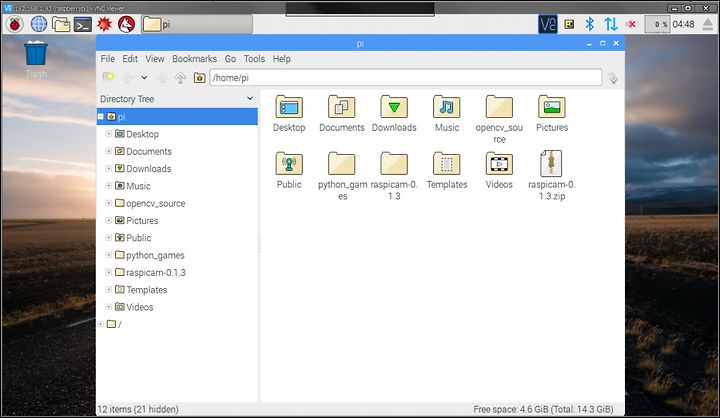Viewport: 720px width, 418px height.
Task: Click the VNC server tray icon
Action: (x=548, y=24)
